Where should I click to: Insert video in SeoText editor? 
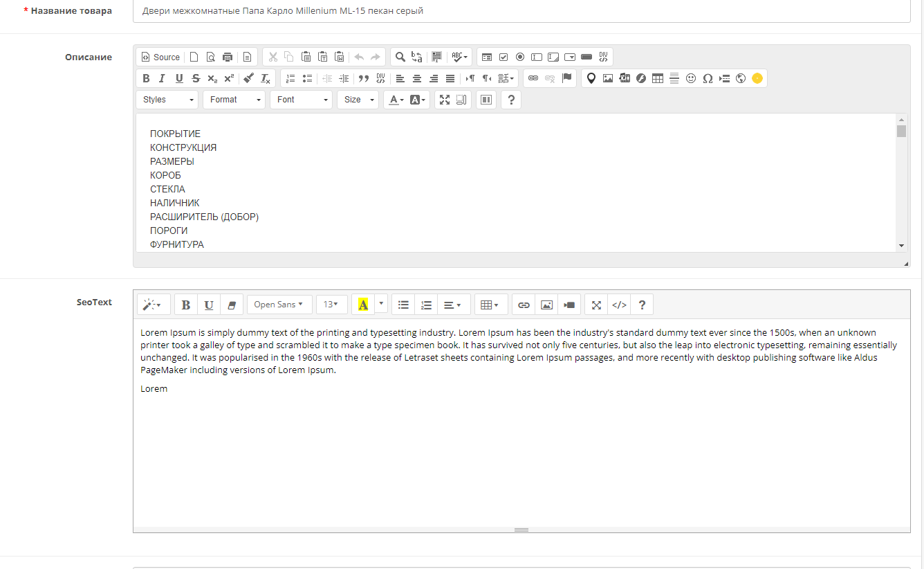(x=569, y=305)
